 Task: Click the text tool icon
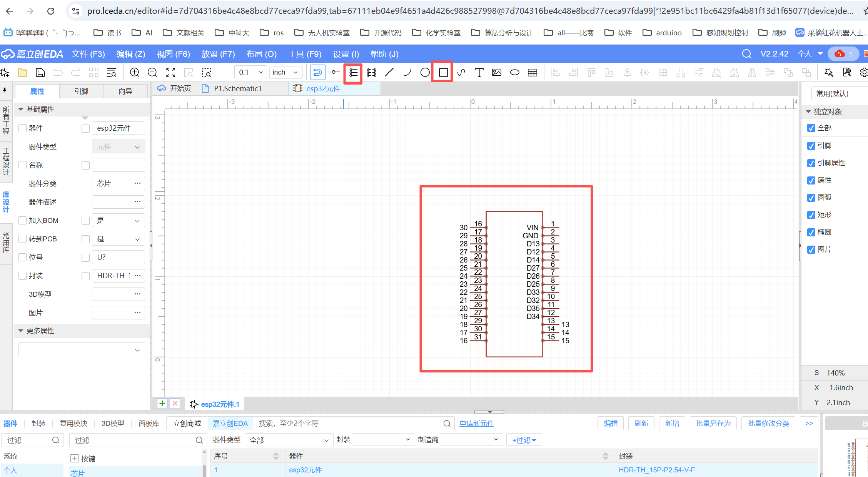479,72
